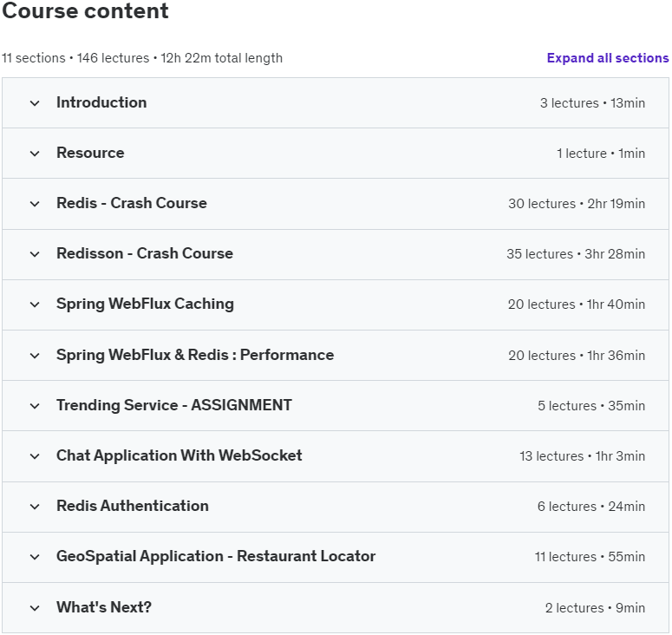Click the '1 lecture • 1min' text
Viewport: 672px width, 635px height.
pyautogui.click(x=601, y=154)
